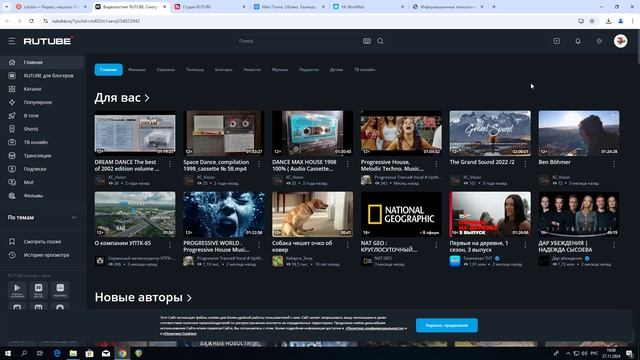
Task: Open The Grand Sound video thumbnail
Action: (490, 133)
